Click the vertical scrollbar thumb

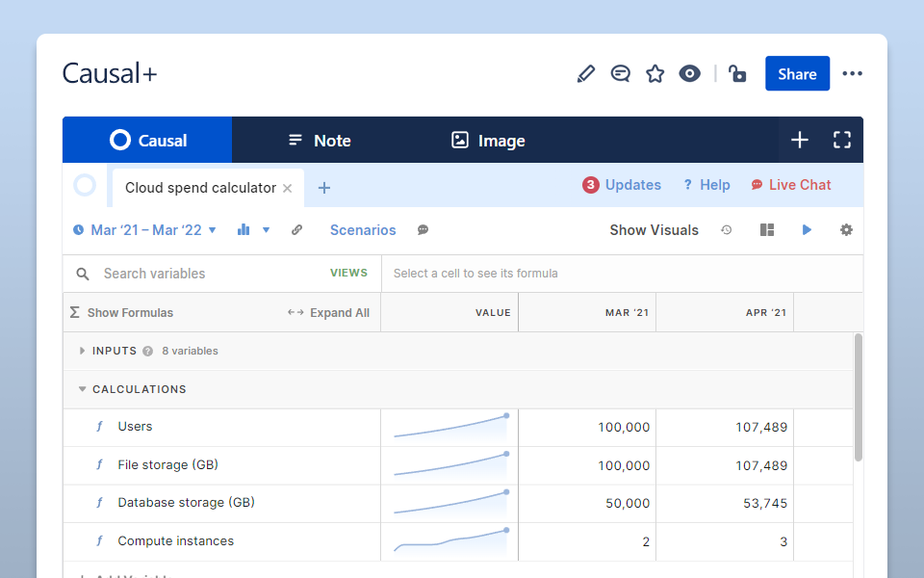click(x=859, y=397)
